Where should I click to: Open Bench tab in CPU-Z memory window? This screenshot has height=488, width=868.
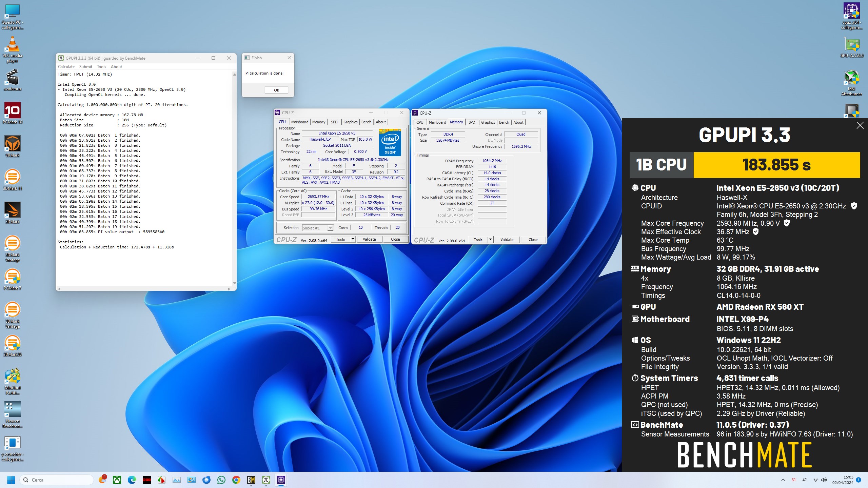coord(504,122)
